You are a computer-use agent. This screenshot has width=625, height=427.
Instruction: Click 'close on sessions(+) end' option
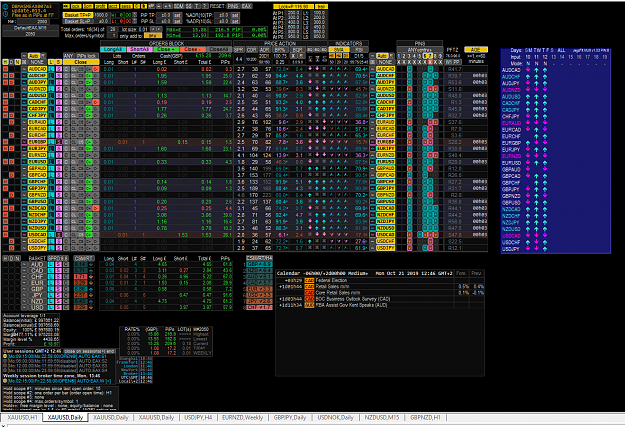click(x=89, y=351)
